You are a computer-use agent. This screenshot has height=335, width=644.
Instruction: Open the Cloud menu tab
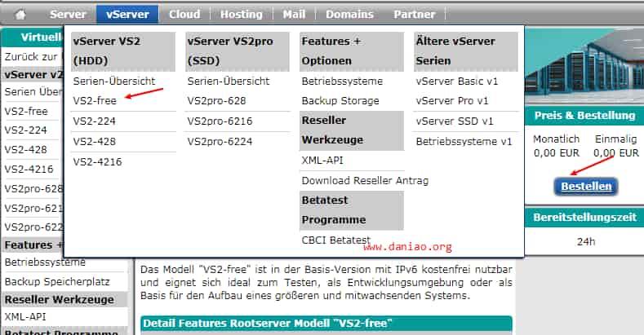point(184,14)
